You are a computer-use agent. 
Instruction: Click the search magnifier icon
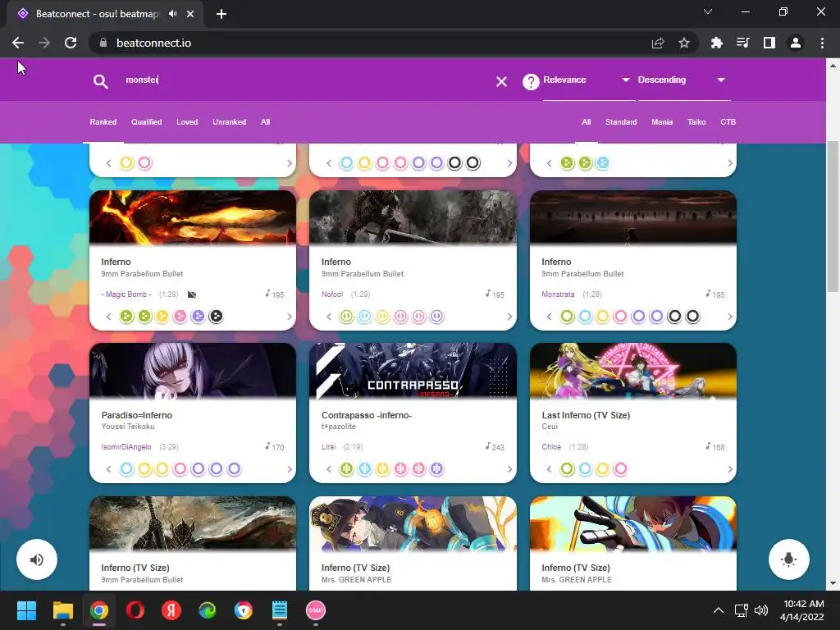click(x=100, y=81)
